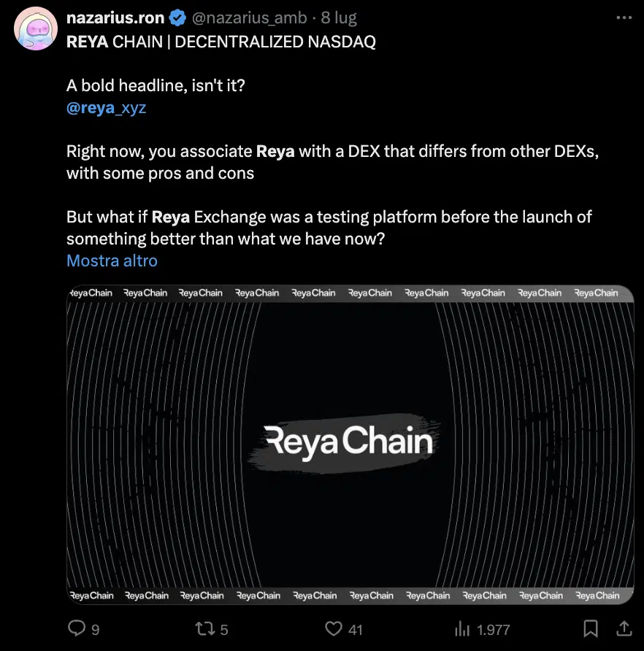Click the "8 lug" post timestamp
Screen dimensions: 644x651
point(340,18)
